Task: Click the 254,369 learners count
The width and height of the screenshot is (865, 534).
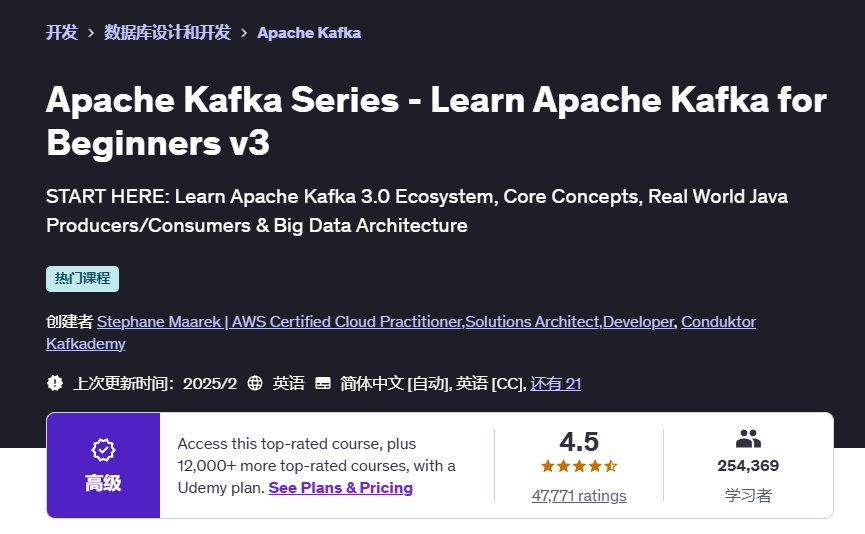Action: click(x=748, y=465)
